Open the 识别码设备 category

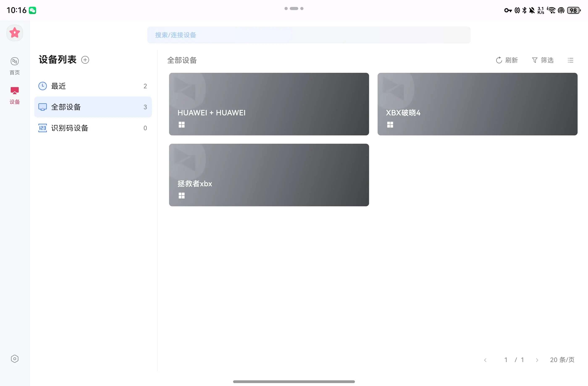coord(93,128)
